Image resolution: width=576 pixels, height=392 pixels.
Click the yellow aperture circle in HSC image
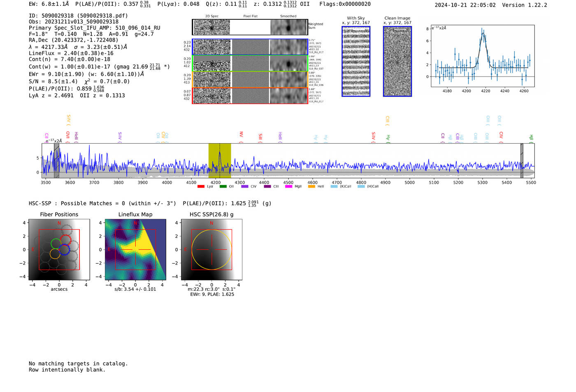[211, 250]
